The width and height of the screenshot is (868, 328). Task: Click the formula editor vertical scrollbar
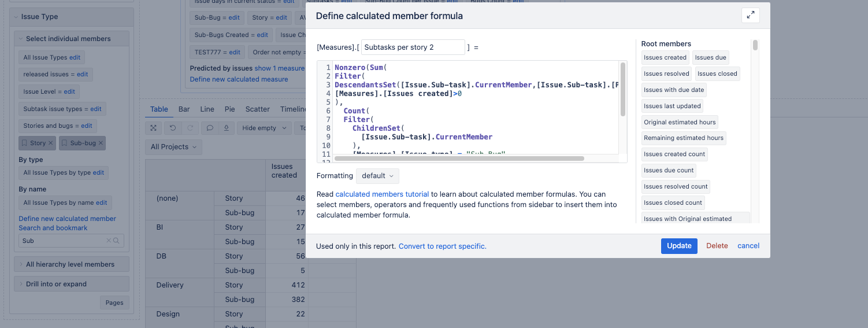click(x=623, y=90)
